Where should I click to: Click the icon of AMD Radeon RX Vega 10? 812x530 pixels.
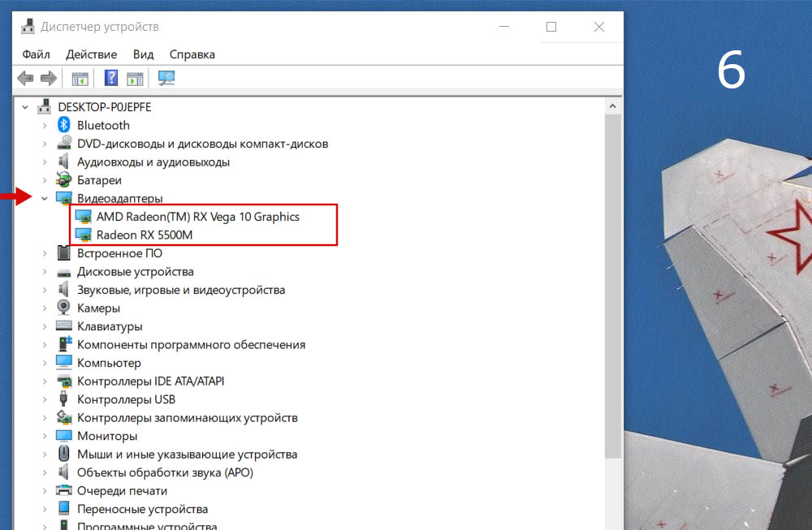click(84, 217)
